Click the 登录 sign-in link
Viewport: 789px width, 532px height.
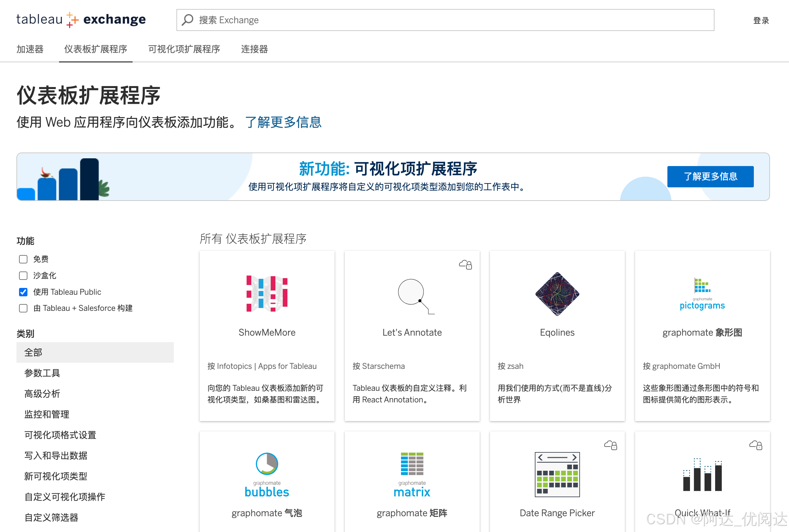tap(761, 20)
